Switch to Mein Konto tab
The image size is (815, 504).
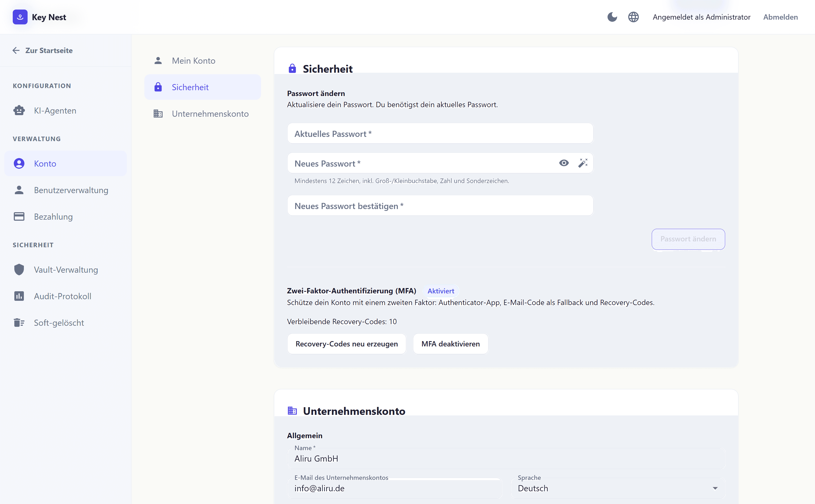[202, 61]
